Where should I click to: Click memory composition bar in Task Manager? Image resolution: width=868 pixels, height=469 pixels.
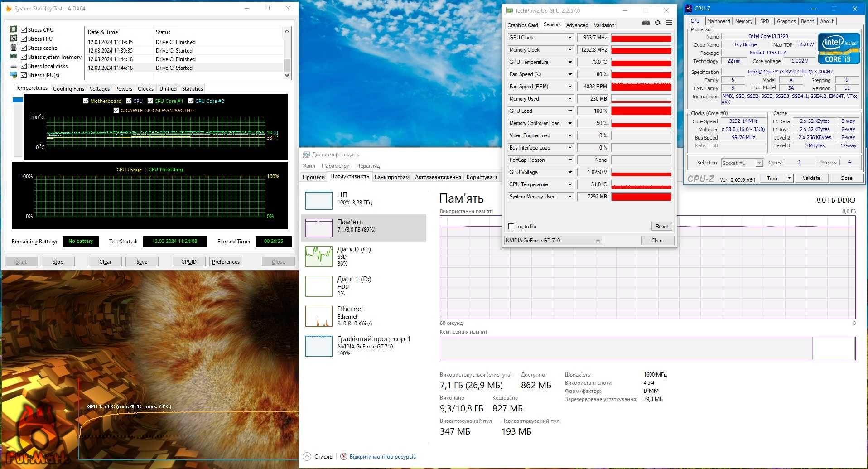point(647,348)
